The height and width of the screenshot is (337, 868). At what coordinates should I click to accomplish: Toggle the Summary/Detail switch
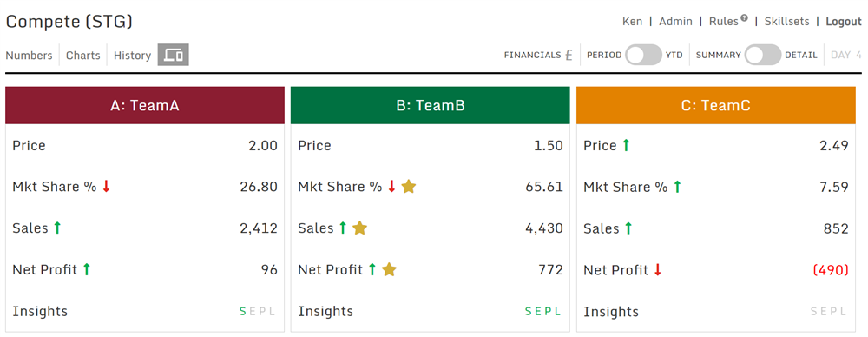(x=763, y=55)
